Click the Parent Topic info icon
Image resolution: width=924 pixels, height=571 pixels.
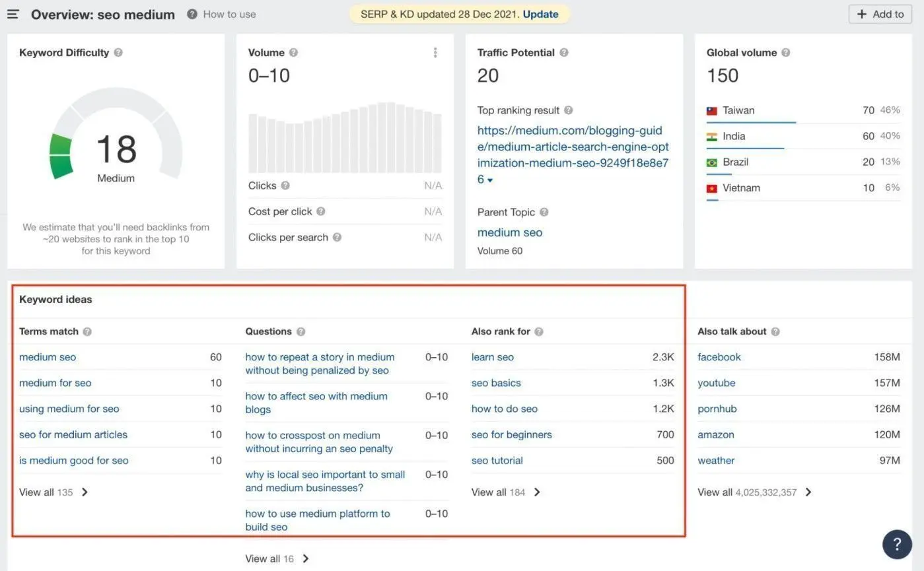544,213
